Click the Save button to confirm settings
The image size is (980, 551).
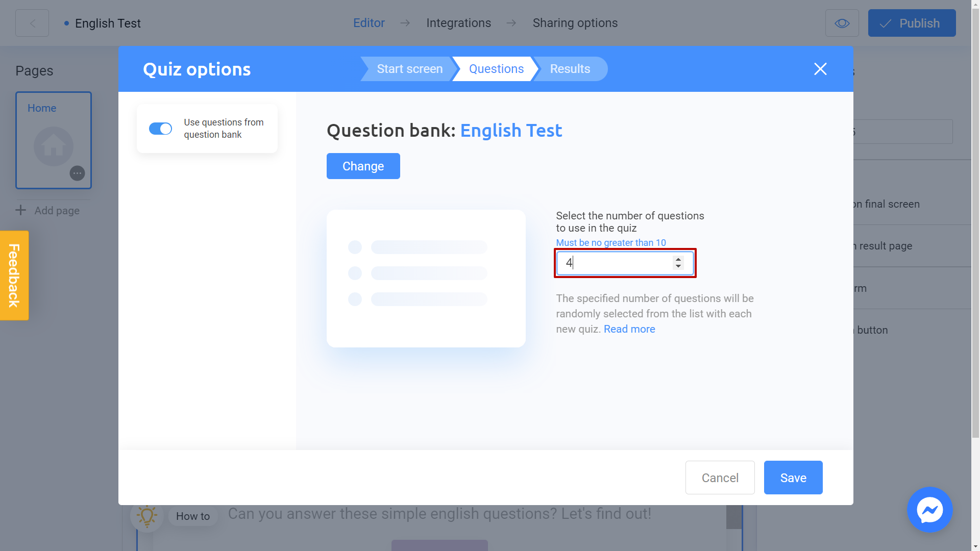[x=793, y=478]
